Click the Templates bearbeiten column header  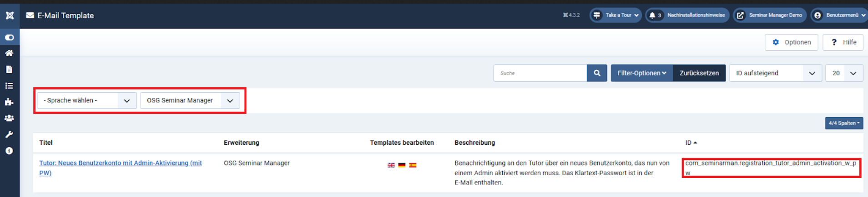tap(402, 143)
